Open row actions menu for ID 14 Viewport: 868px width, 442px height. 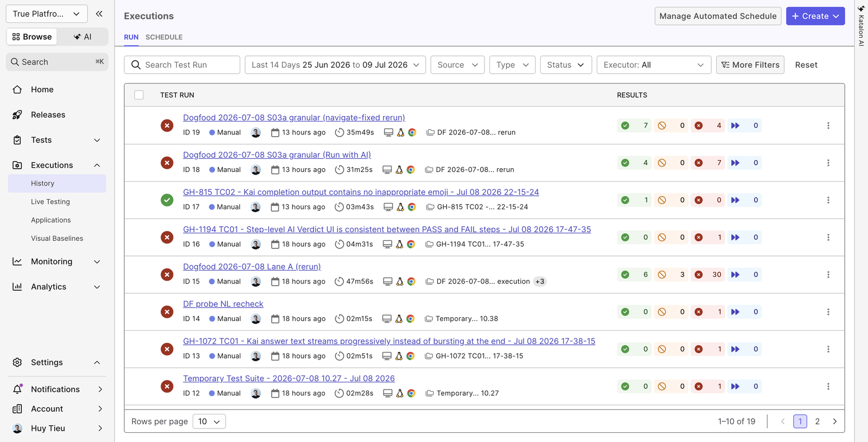click(828, 312)
